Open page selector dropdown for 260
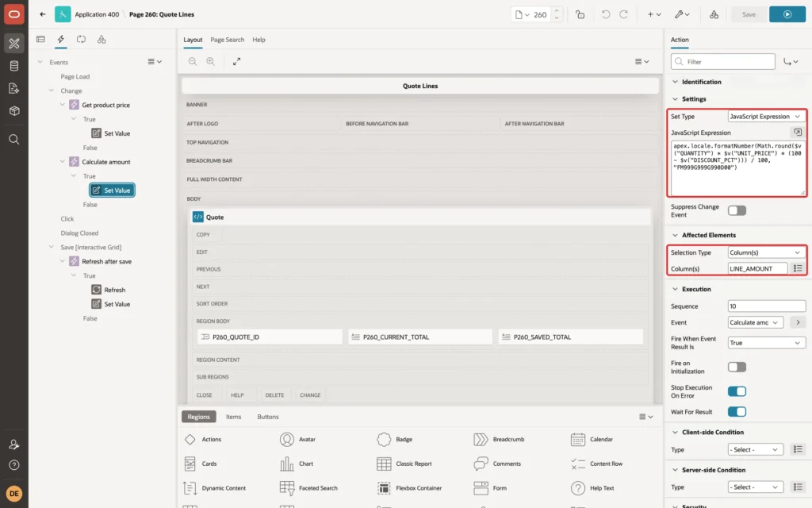Image resolution: width=812 pixels, height=508 pixels. click(522, 14)
